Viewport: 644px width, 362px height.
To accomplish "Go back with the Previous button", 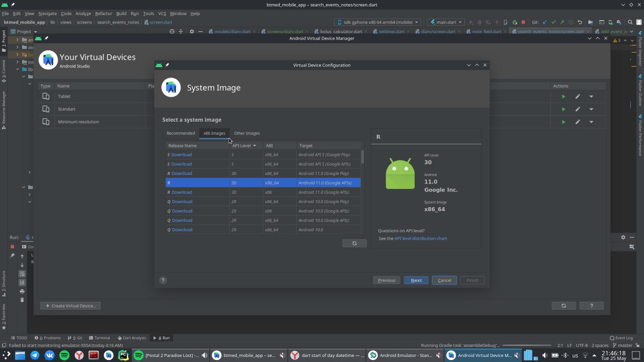I will click(x=386, y=280).
